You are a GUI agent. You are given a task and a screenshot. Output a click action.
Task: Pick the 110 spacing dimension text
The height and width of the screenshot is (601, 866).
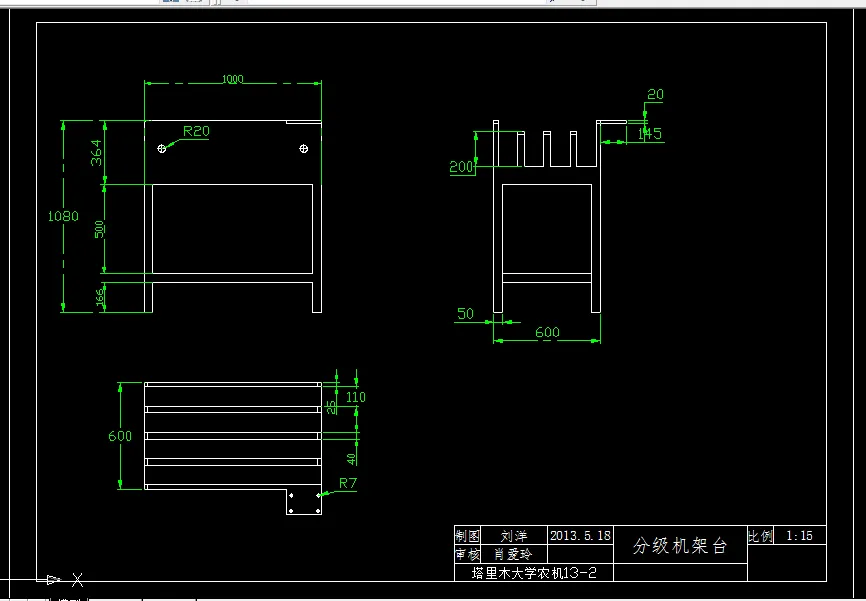point(356,397)
